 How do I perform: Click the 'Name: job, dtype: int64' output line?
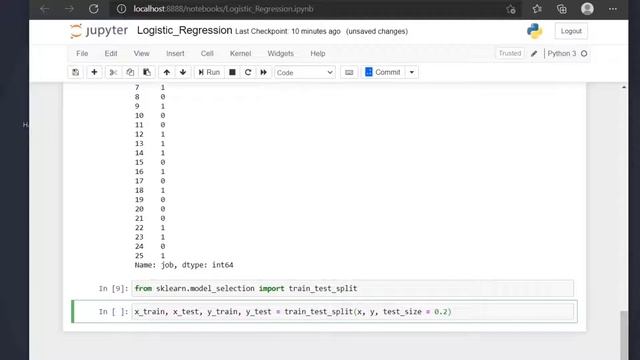[x=184, y=265]
